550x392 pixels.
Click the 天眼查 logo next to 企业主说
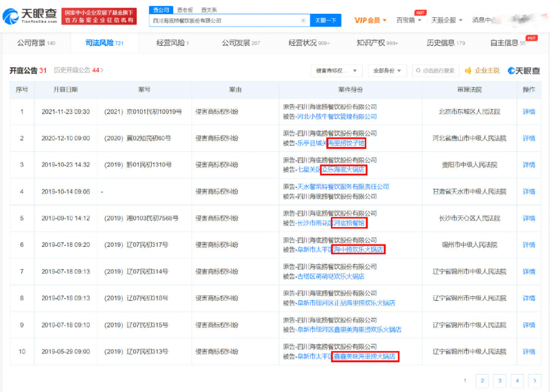(x=525, y=70)
